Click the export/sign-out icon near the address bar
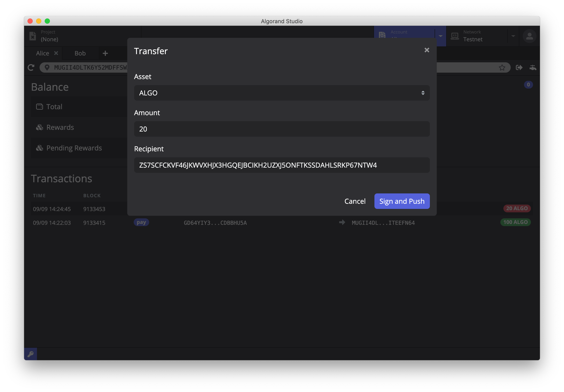The height and width of the screenshot is (392, 564). (520, 67)
